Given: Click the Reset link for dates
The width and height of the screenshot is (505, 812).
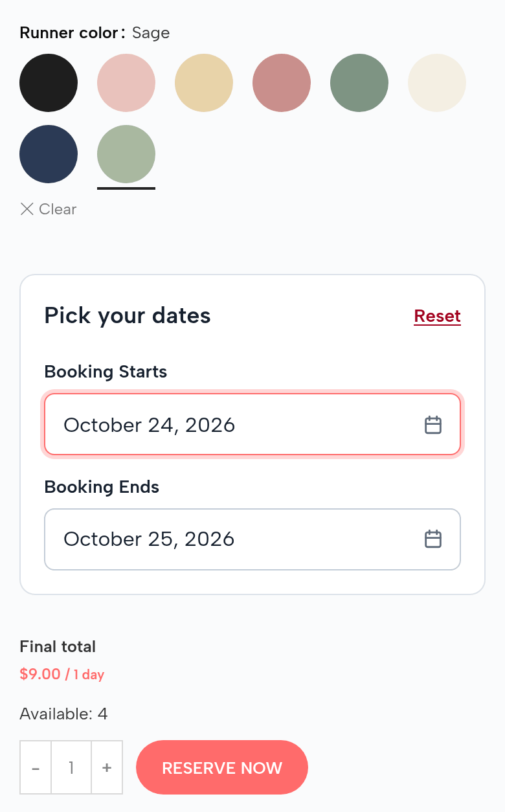Looking at the screenshot, I should point(438,316).
